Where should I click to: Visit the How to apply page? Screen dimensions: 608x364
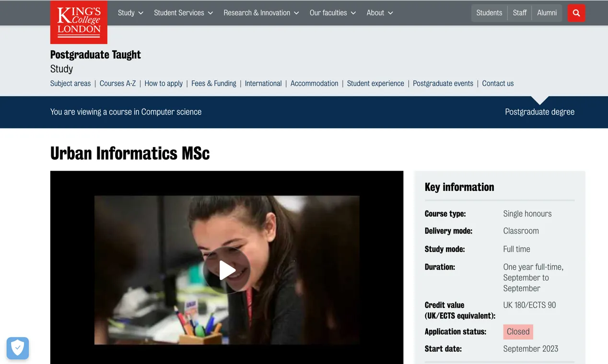(164, 83)
